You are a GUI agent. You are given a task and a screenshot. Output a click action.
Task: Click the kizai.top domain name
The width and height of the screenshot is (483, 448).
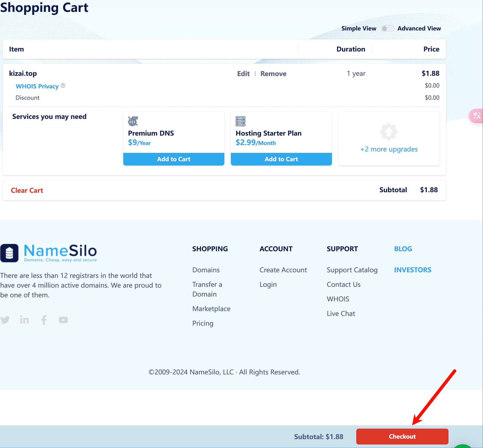point(23,73)
